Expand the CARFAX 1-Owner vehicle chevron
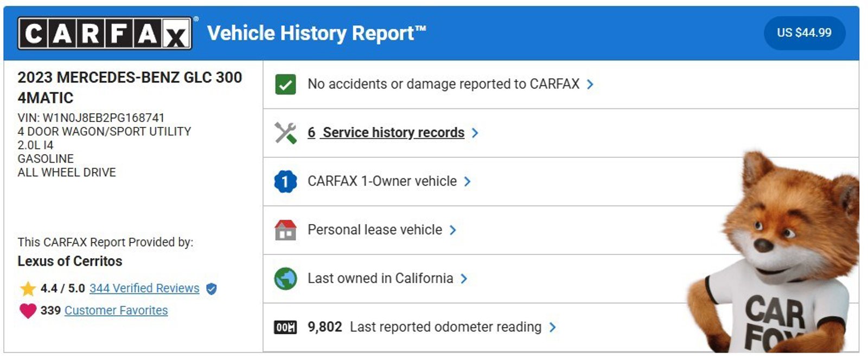The height and width of the screenshot is (358, 868). click(468, 182)
